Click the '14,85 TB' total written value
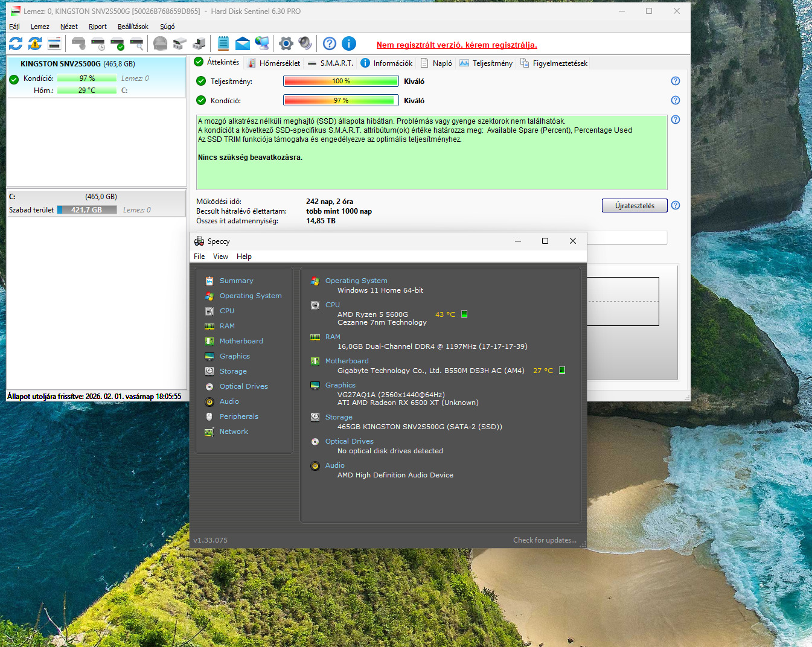 point(321,221)
